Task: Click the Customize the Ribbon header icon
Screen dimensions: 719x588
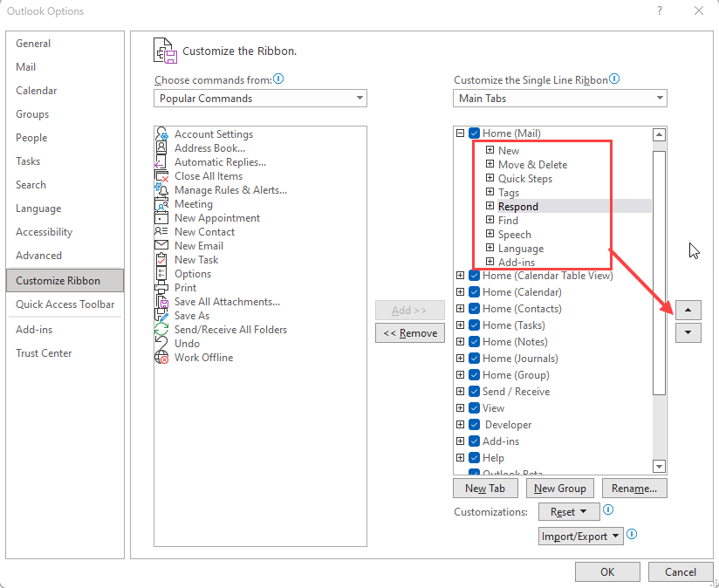Action: 165,51
